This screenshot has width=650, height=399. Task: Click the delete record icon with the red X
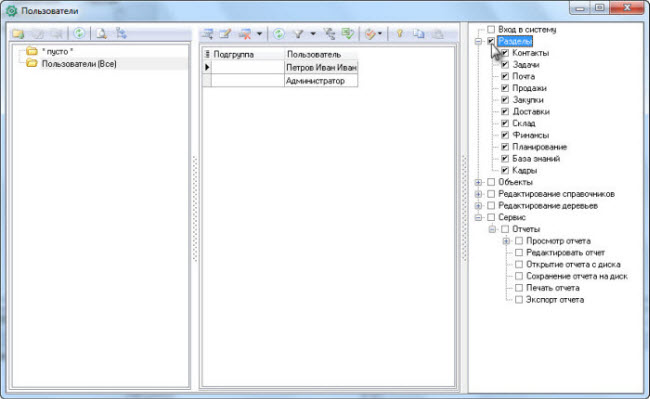tap(245, 34)
